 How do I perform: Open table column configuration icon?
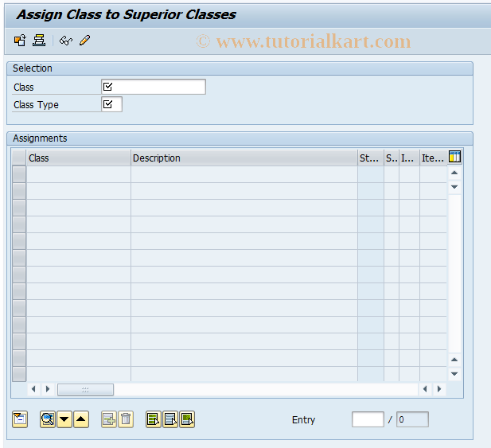coord(454,157)
